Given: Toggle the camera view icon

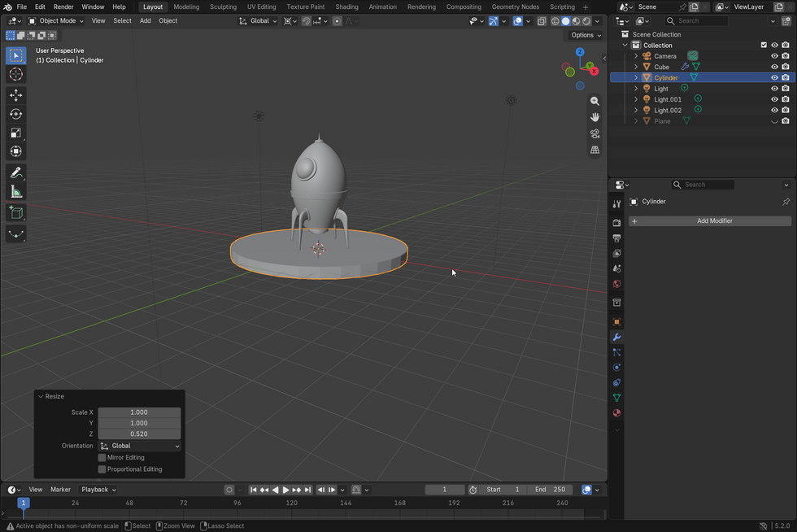Looking at the screenshot, I should click(594, 133).
